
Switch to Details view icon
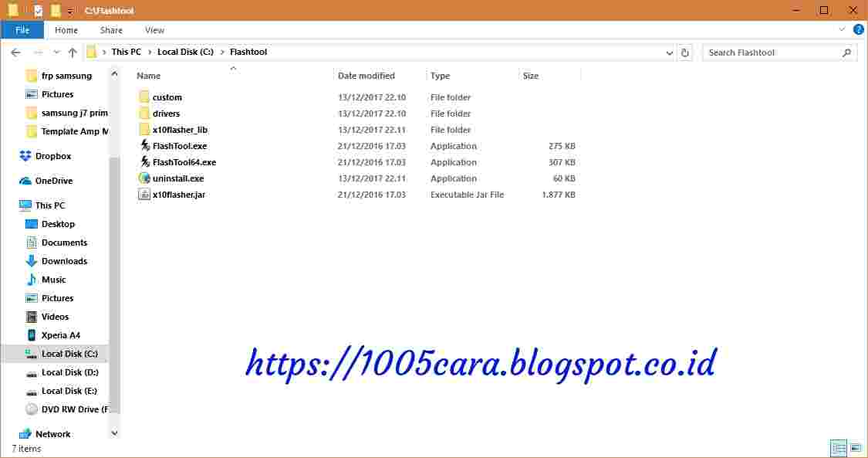(839, 447)
